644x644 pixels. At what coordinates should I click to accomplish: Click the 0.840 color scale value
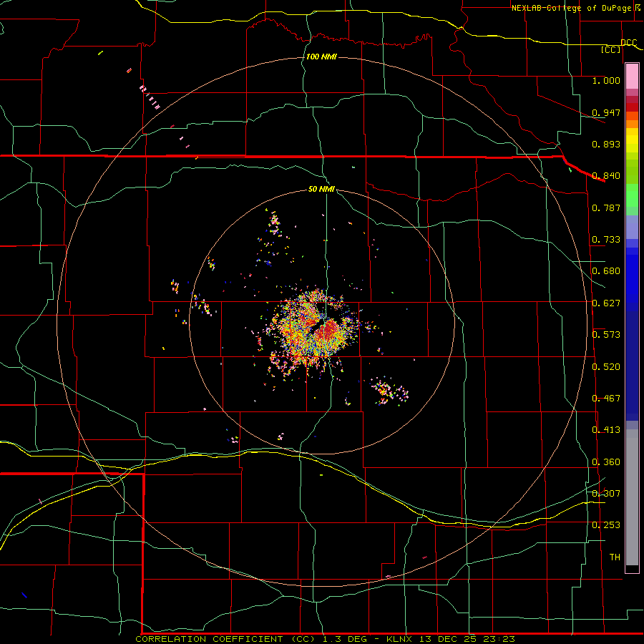[606, 176]
